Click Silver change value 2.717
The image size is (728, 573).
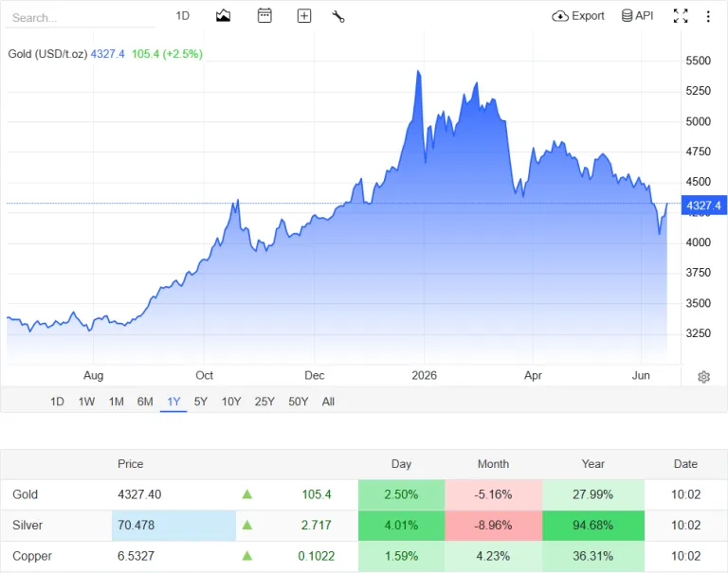tap(317, 526)
